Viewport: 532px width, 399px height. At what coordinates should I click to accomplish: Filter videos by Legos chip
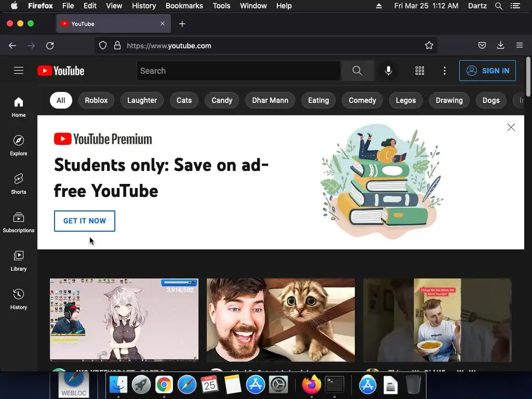click(x=406, y=100)
